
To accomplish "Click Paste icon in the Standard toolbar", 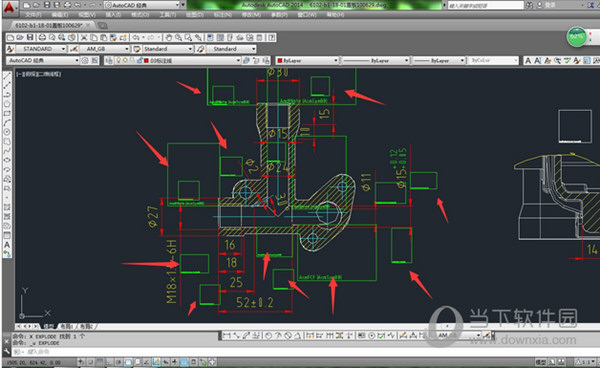I will coord(103,37).
